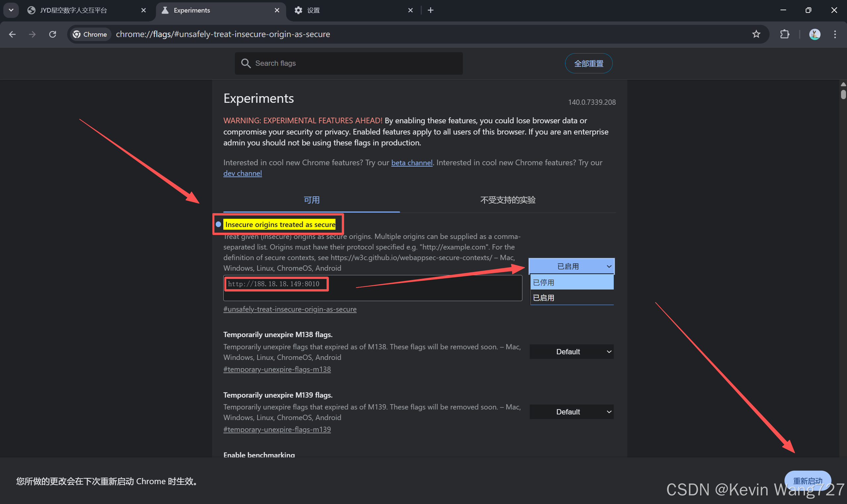
Task: Click the 全部重置 button
Action: click(589, 63)
